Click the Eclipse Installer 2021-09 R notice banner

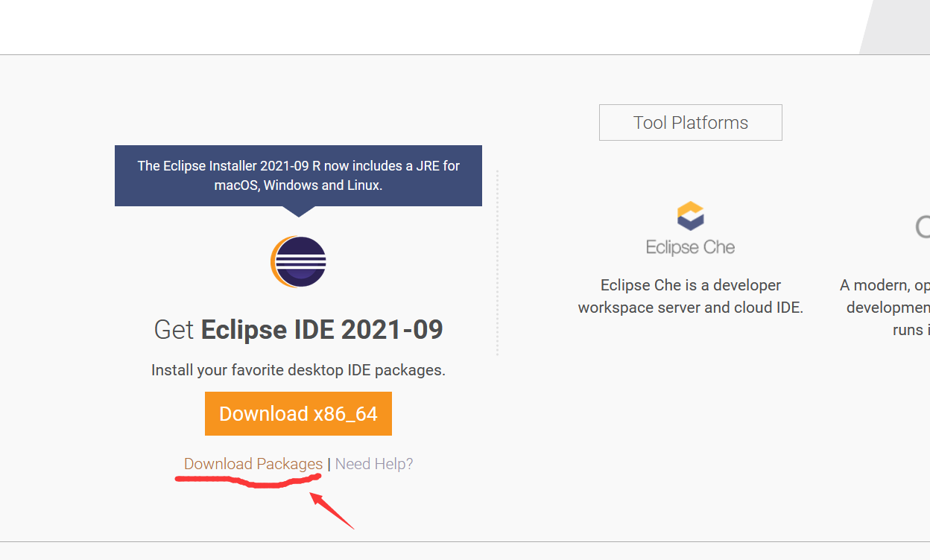[x=298, y=176]
